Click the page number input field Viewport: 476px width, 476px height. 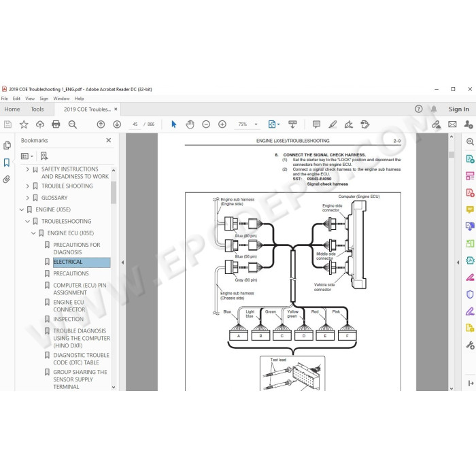135,124
